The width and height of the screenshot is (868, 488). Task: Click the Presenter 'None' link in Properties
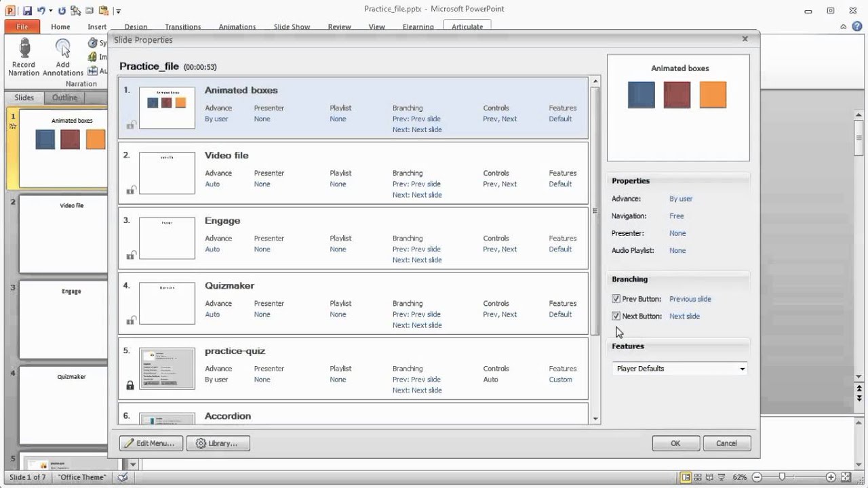(677, 233)
